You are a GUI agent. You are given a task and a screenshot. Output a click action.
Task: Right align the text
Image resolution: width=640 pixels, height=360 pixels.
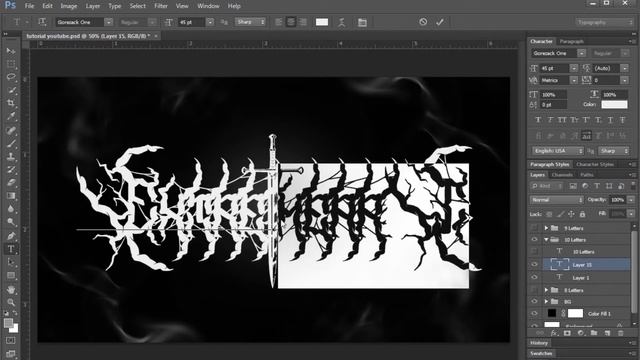302,22
